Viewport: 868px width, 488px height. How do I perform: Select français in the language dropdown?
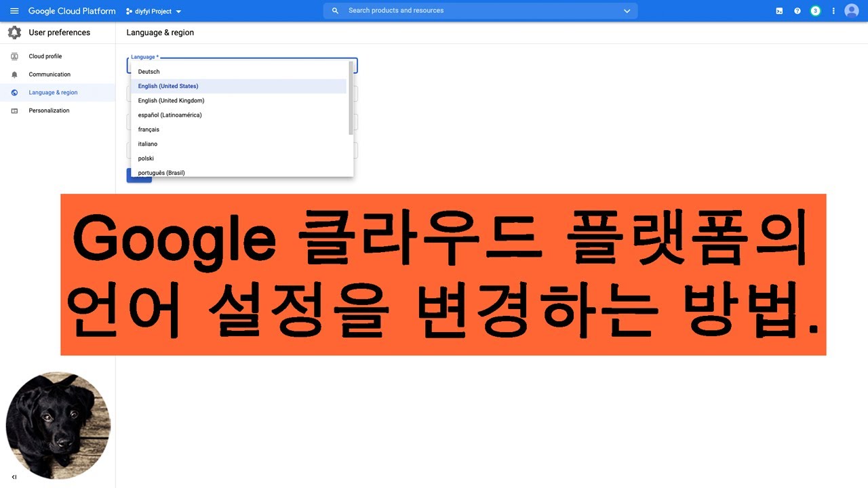pos(149,129)
